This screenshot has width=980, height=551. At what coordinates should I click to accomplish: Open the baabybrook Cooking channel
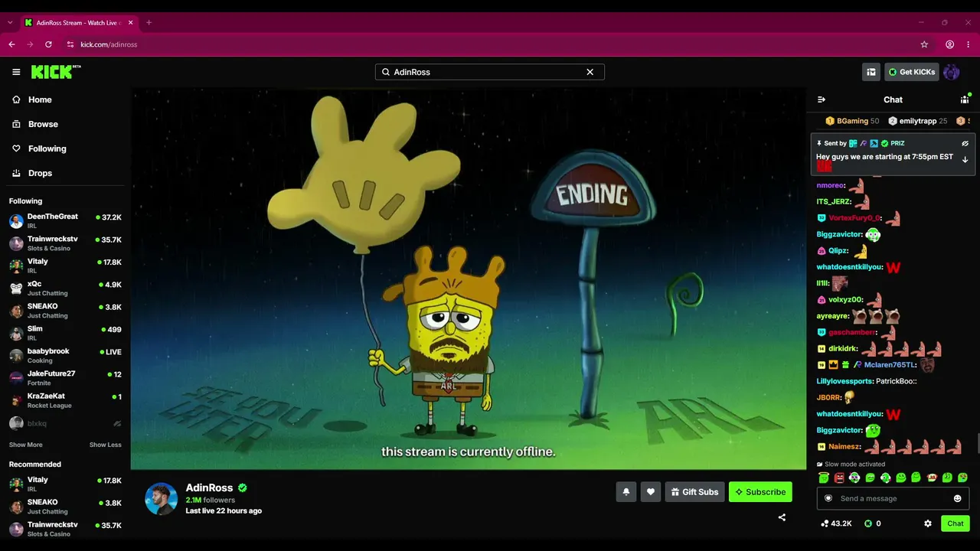tap(65, 356)
